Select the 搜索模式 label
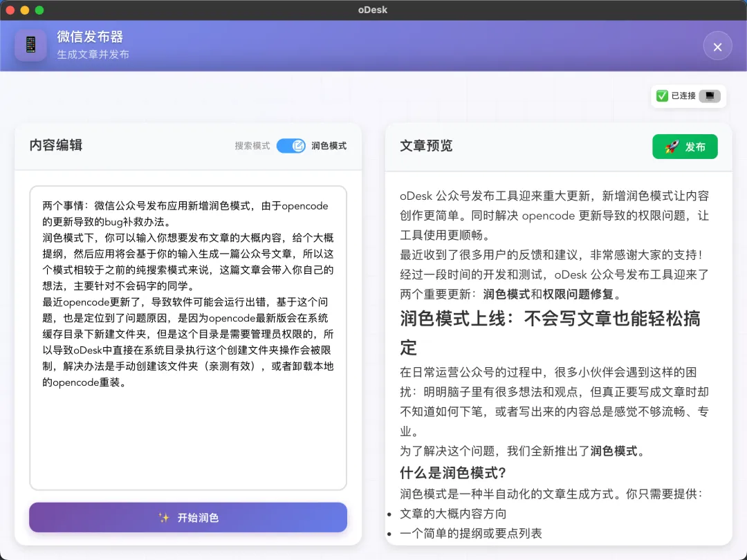 252,146
